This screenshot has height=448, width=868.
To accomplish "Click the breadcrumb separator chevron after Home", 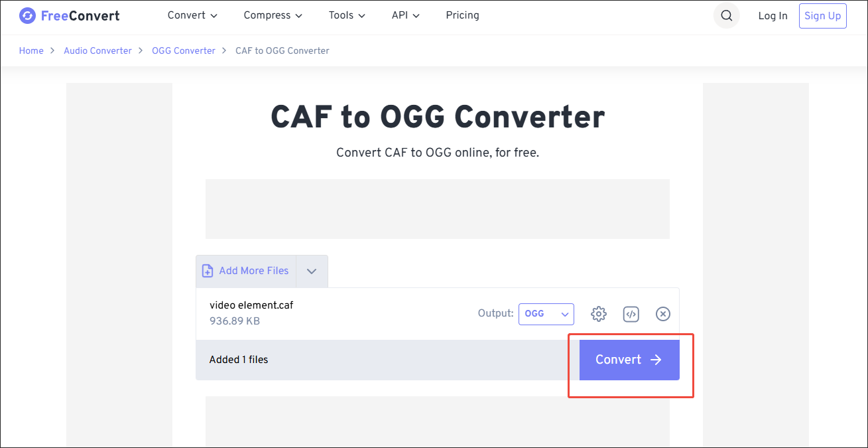I will click(52, 50).
